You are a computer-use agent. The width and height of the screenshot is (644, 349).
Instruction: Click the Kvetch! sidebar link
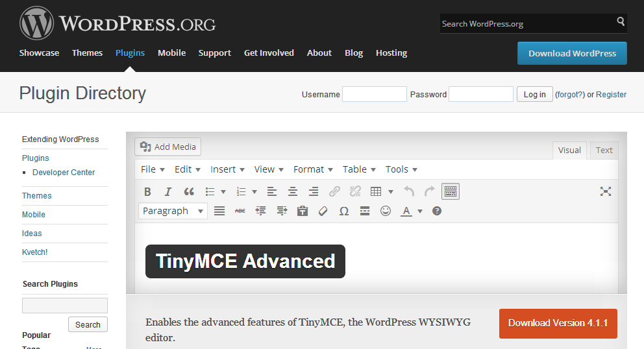(35, 252)
